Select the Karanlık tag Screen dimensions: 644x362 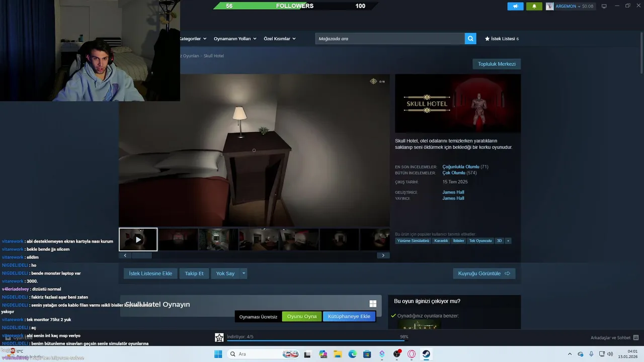pyautogui.click(x=441, y=241)
